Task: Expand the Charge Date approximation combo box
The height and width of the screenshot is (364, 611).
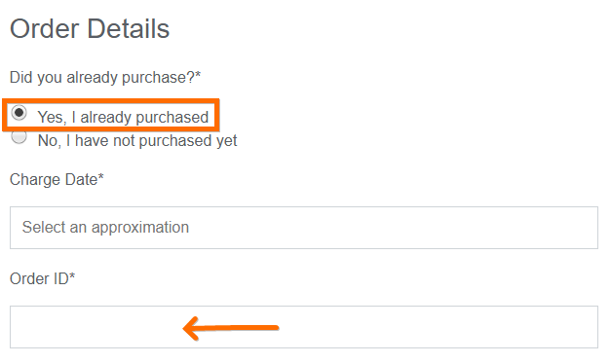Action: tap(304, 228)
